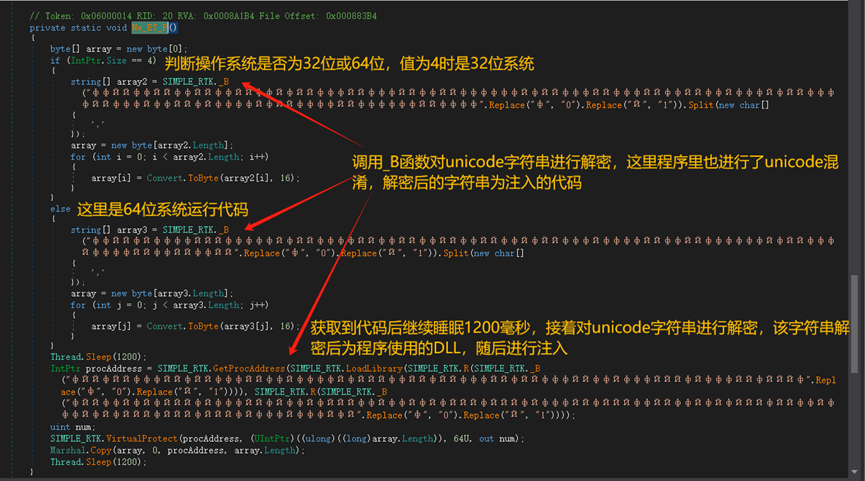
Task: Click Convert.ToByte(array2[i], 16) call
Action: tap(222, 178)
